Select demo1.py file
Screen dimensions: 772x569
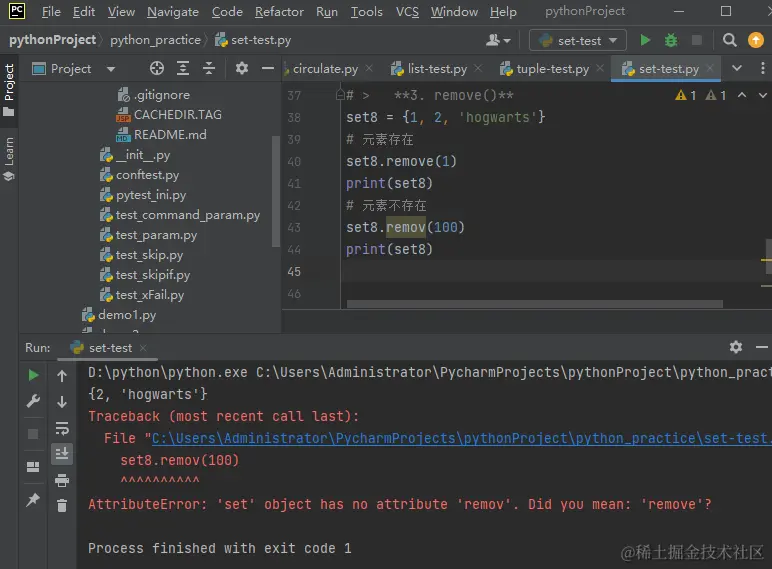(x=119, y=315)
